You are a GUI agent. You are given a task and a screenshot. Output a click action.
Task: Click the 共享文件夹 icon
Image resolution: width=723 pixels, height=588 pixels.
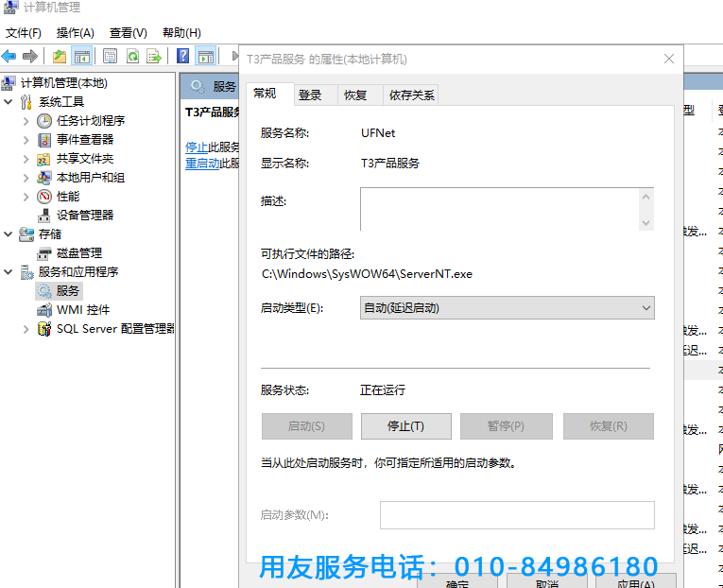pyautogui.click(x=43, y=159)
